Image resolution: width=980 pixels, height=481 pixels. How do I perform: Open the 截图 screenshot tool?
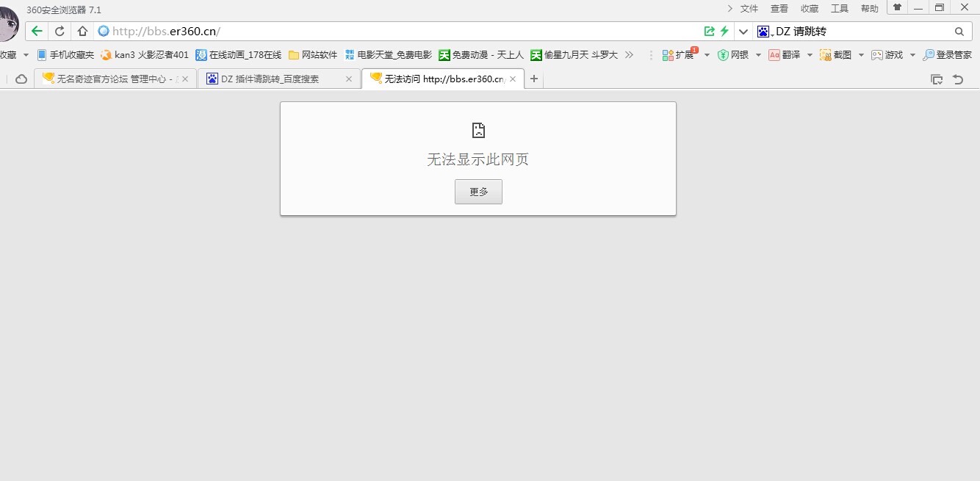pos(836,55)
